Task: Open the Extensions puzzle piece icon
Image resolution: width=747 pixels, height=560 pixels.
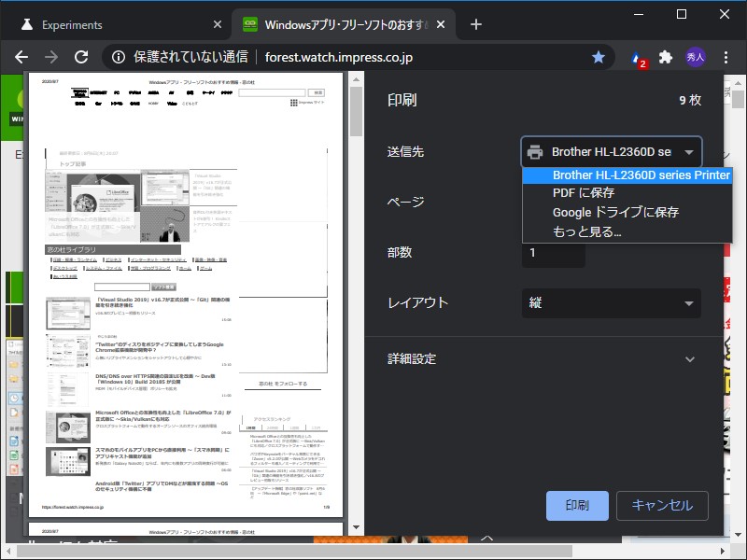Action: 666,56
